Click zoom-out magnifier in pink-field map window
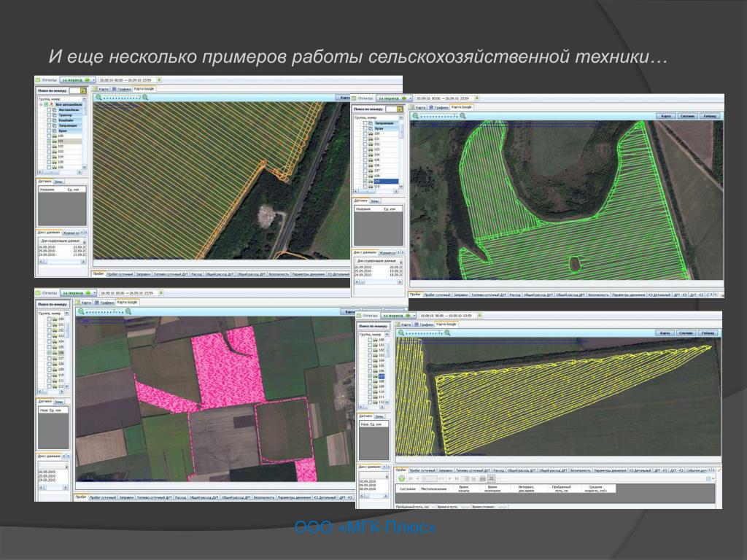Viewport: 747px width, 560px height. coord(81,311)
